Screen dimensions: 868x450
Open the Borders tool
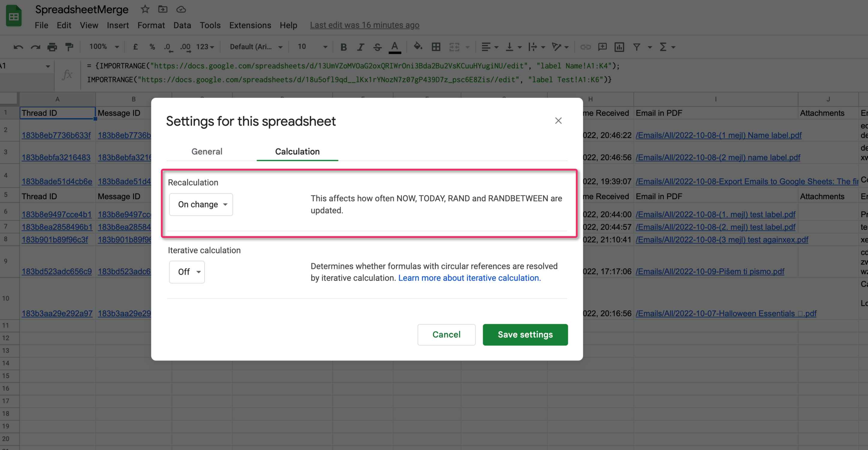(x=436, y=47)
